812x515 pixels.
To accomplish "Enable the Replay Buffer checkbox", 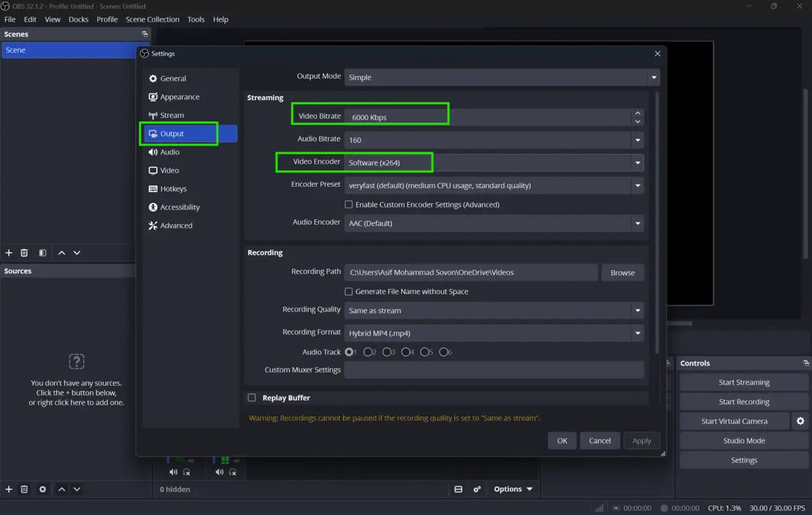I will tap(252, 398).
